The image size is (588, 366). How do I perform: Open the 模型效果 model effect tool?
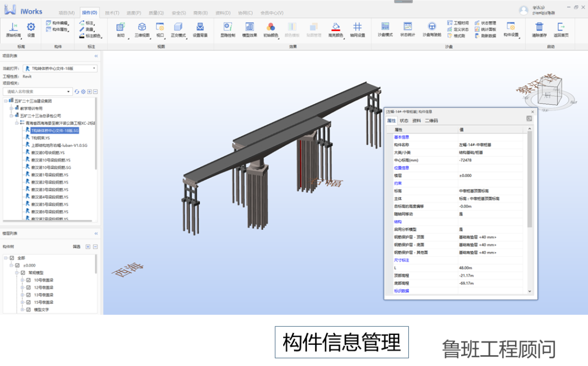pos(249,29)
